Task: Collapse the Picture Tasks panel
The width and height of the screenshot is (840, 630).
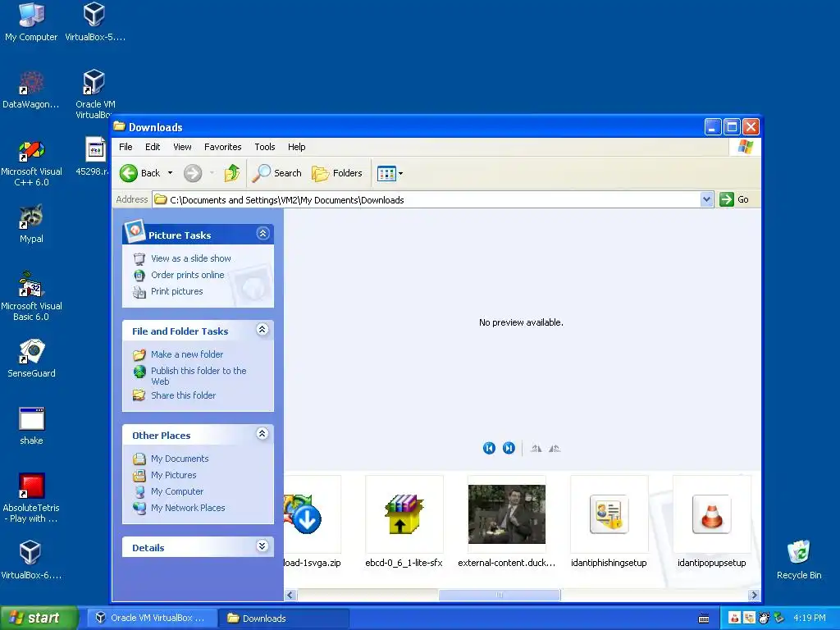Action: tap(262, 234)
